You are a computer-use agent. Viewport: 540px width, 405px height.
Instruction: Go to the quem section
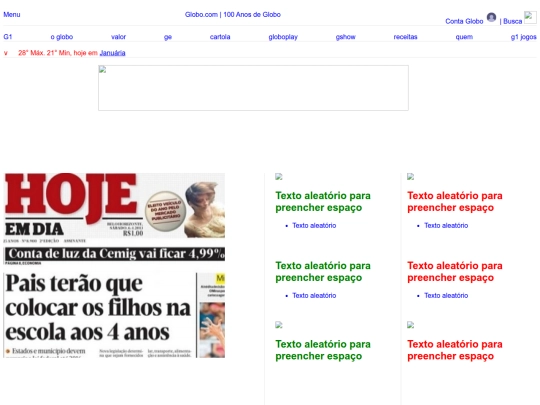pos(464,37)
